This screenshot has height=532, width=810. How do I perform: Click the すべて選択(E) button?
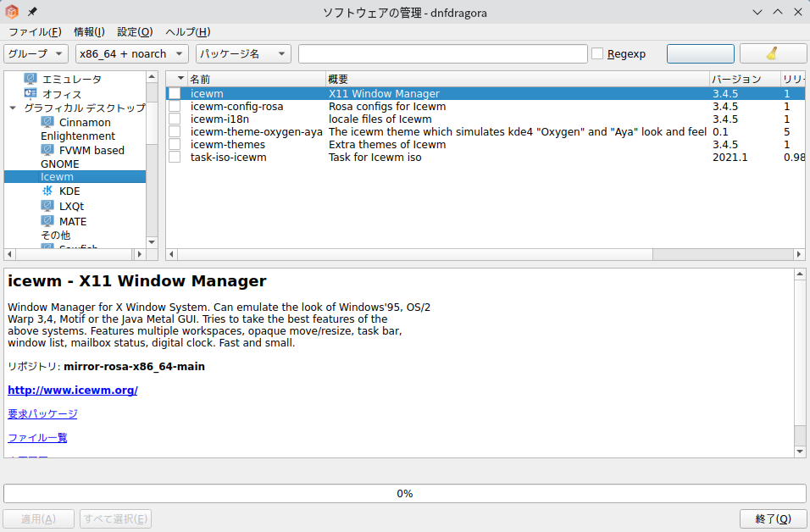[x=116, y=518]
